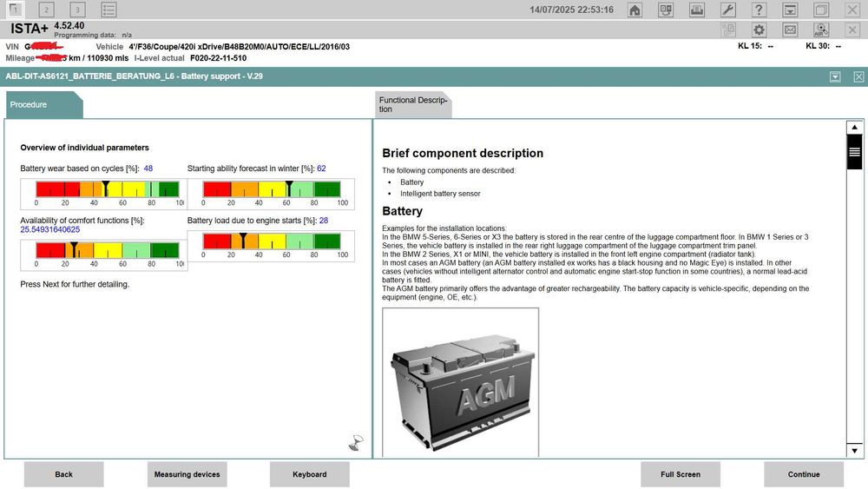This screenshot has width=868, height=489.
Task: Click the starting ability value 62
Action: pyautogui.click(x=322, y=169)
